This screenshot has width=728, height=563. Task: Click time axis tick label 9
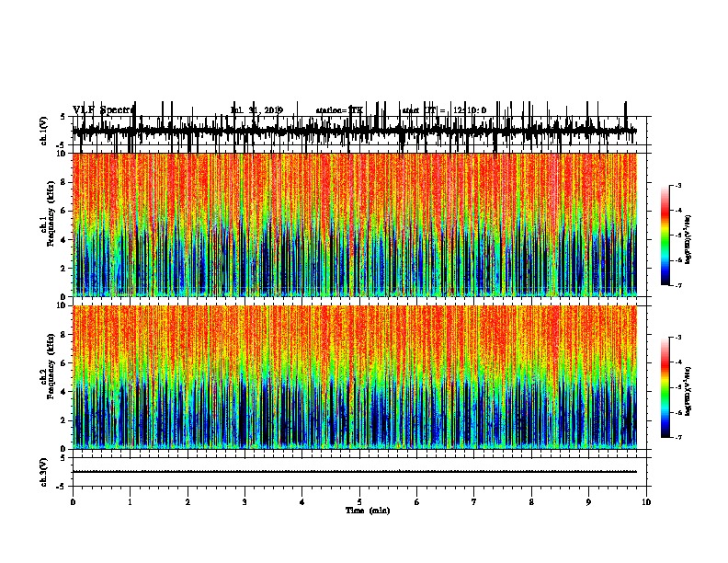coord(588,502)
